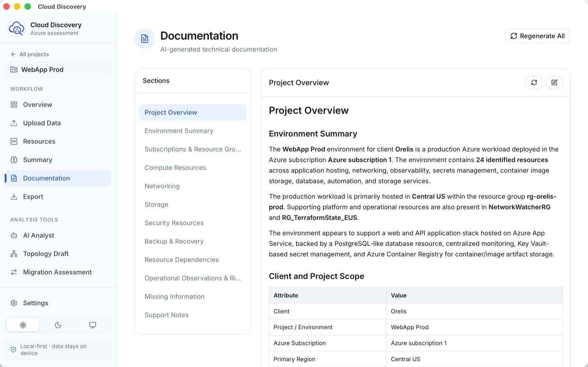Image resolution: width=588 pixels, height=367 pixels.
Task: Click the Environment Summary heading in content
Action: tap(313, 134)
